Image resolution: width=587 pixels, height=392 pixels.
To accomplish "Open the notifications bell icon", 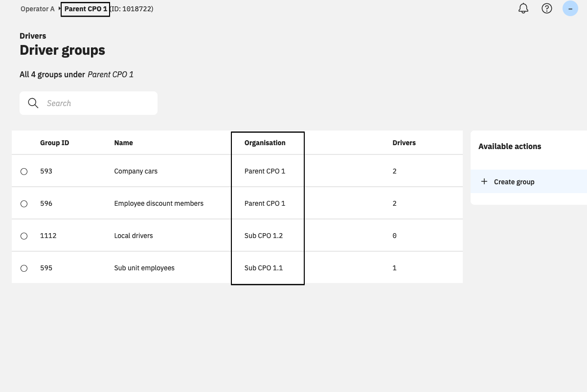I will (523, 8).
